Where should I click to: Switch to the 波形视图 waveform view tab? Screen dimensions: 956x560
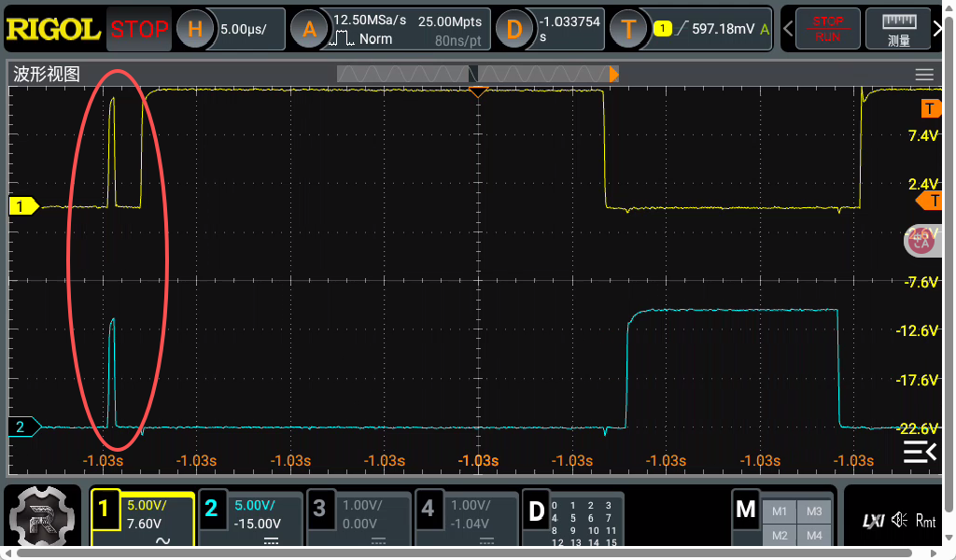click(x=45, y=74)
